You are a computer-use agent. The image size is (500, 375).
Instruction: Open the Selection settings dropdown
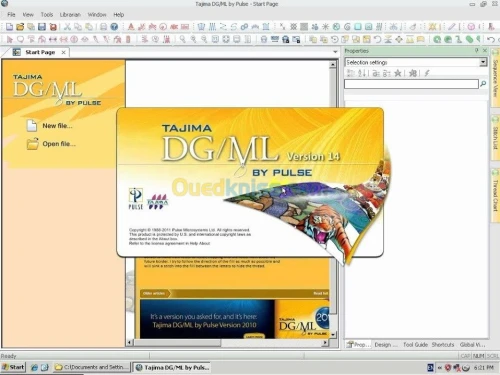(x=483, y=62)
